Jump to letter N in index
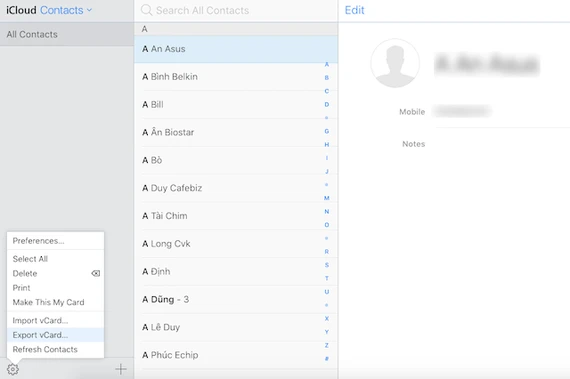Screen dimensions: 570x379 pos(326,211)
